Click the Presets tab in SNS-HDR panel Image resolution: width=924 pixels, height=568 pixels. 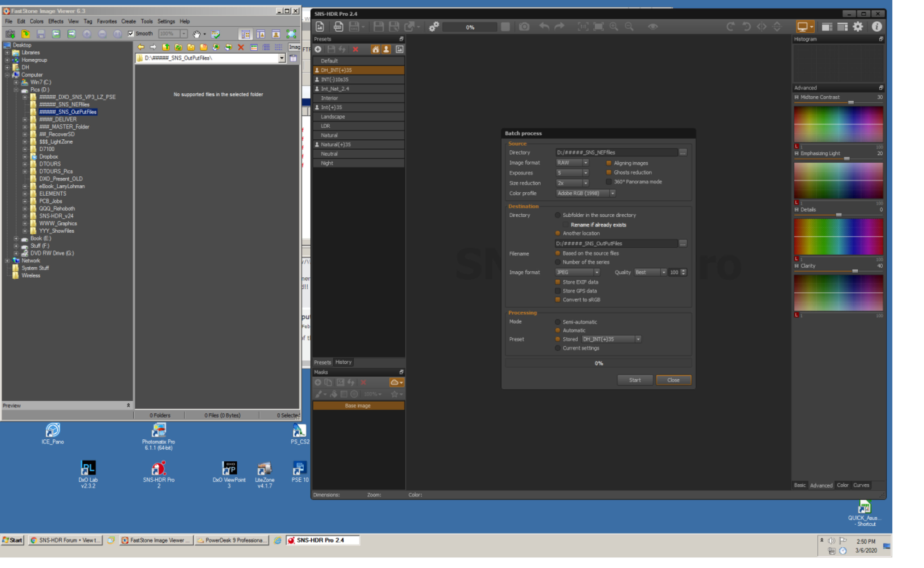click(x=322, y=362)
